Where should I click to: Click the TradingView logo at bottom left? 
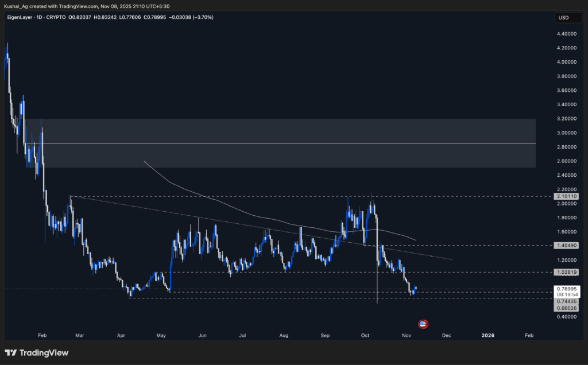pyautogui.click(x=37, y=352)
